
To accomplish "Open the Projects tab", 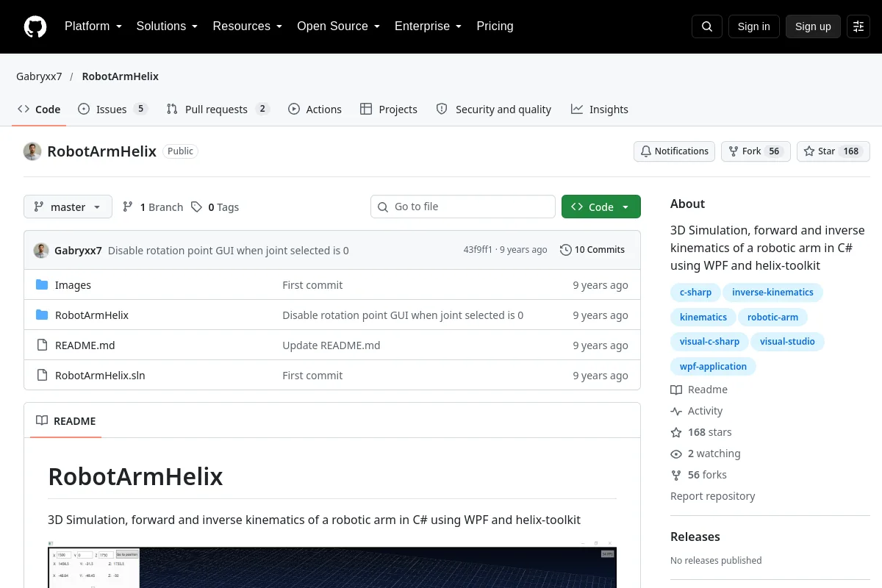I will point(389,110).
